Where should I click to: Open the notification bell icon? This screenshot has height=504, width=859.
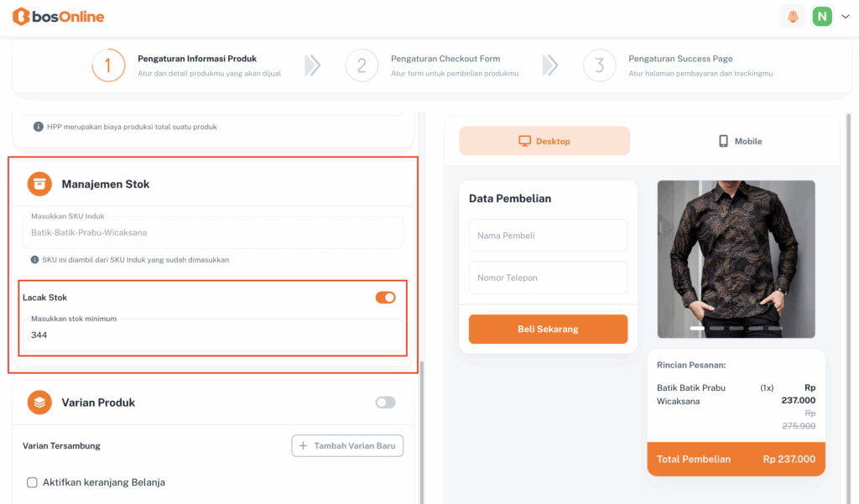(793, 17)
